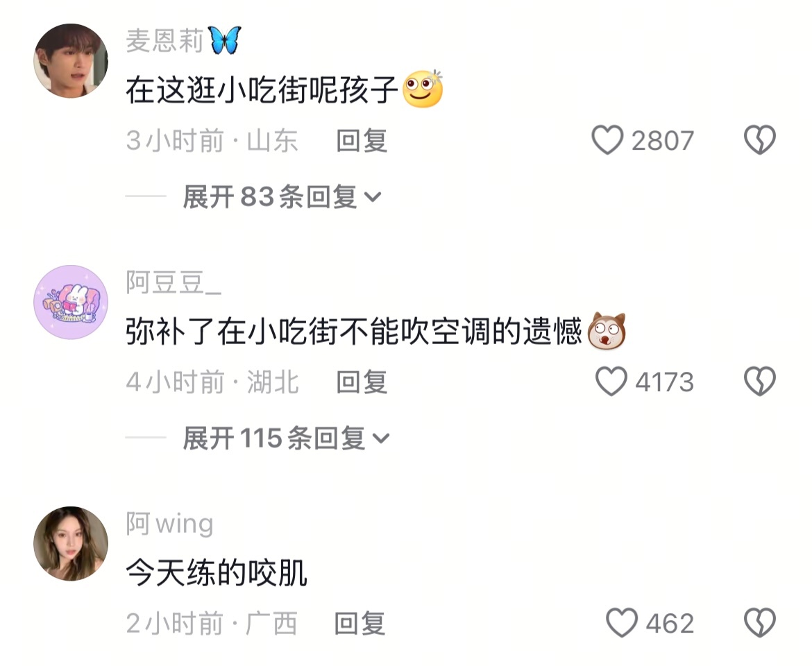This screenshot has width=812, height=666.
Task: Like 阿wing's comment with heart icon
Action: 621,622
